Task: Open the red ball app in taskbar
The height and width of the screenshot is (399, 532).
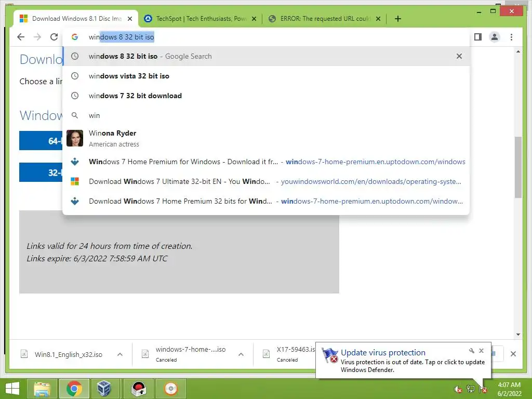Action: (139, 389)
